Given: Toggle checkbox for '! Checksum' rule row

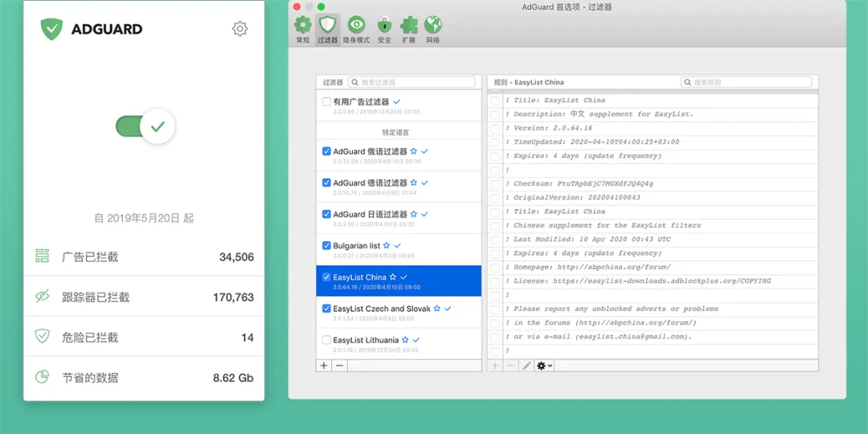Looking at the screenshot, I should tap(495, 184).
